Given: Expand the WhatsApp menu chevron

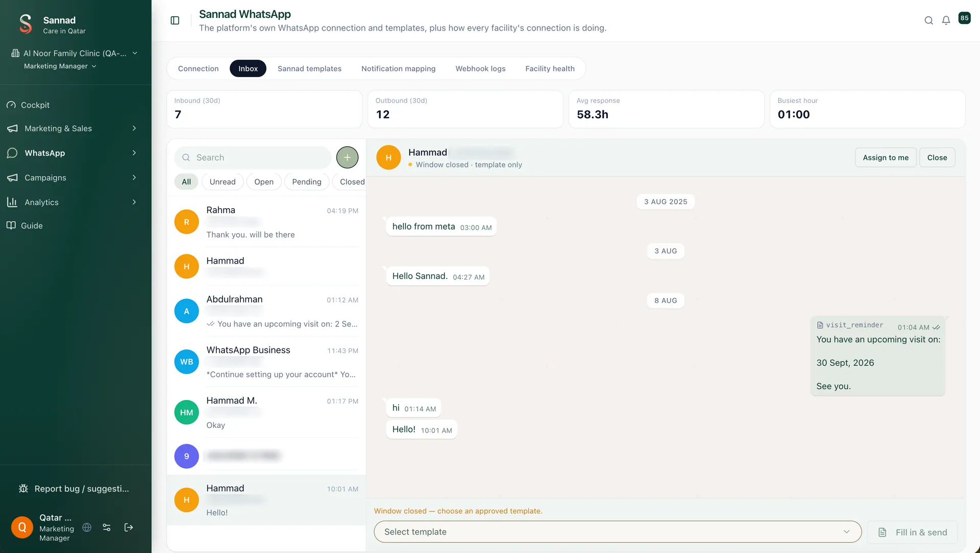Looking at the screenshot, I should click(134, 153).
